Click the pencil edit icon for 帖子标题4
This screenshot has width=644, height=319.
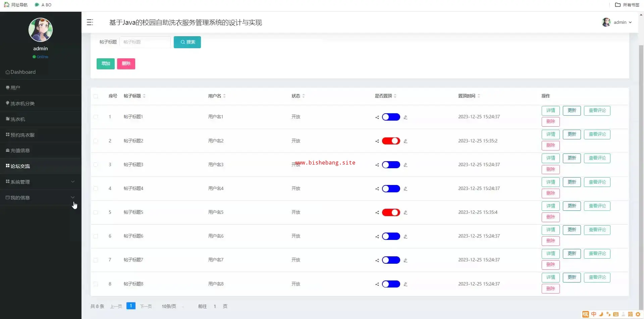pyautogui.click(x=406, y=189)
